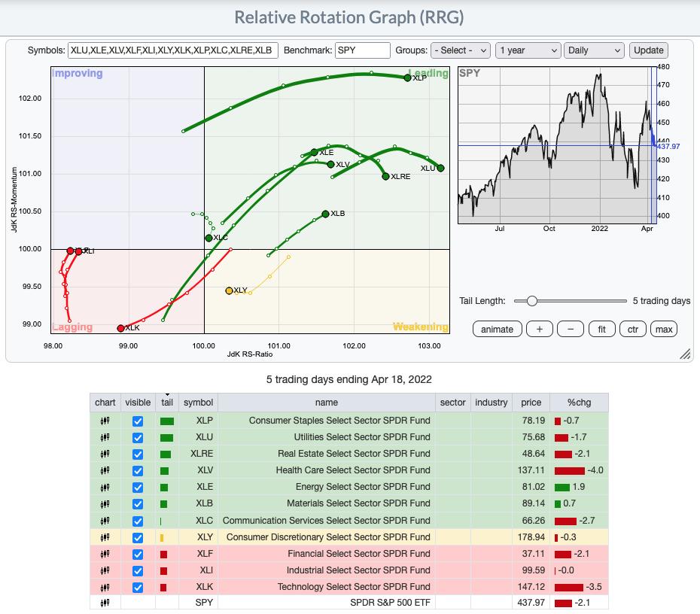Viewport: 700px width, 614px height.
Task: Sort table by tail column header
Action: pos(167,403)
